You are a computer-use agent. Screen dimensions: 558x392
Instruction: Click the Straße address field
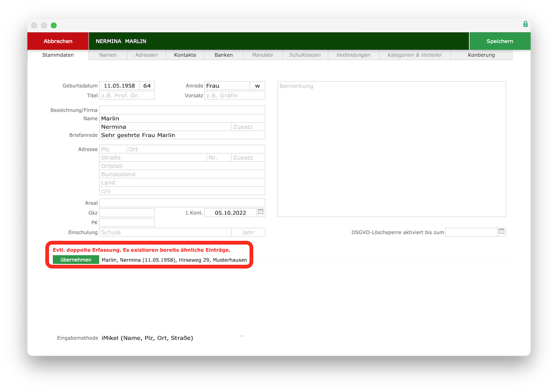153,157
